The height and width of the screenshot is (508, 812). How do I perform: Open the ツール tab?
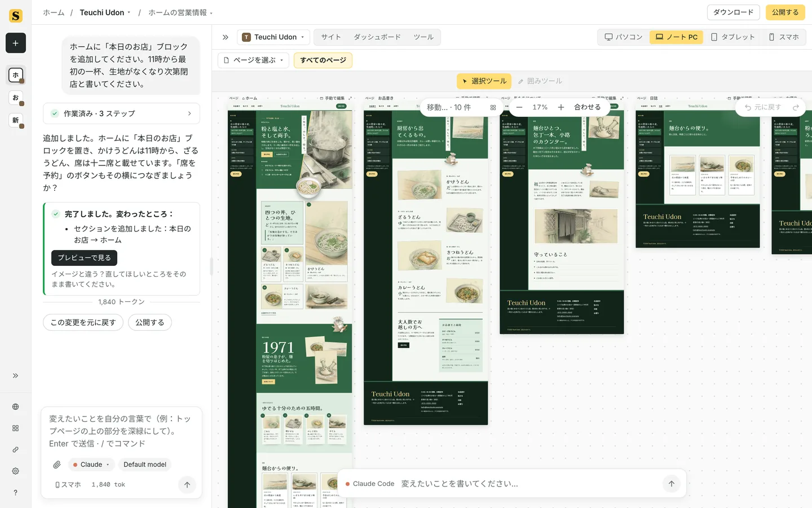click(423, 37)
